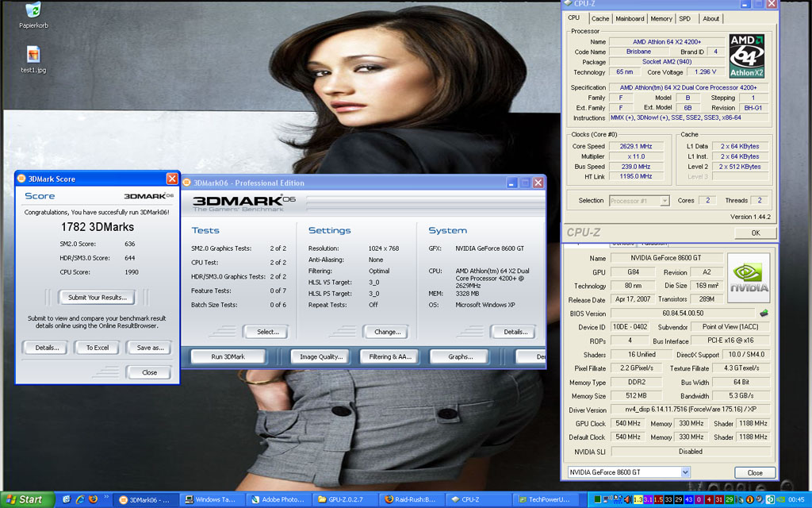Image resolution: width=812 pixels, height=508 pixels.
Task: Click Driver Version field in GPU-Z
Action: [691, 410]
